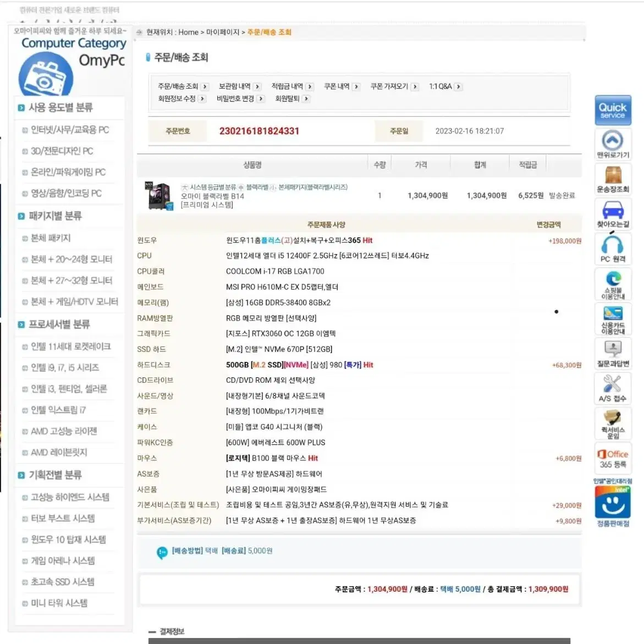This screenshot has width=644, height=644.
Task: Click the 블랙라벨 category breadcrumb above product
Action: point(257,188)
